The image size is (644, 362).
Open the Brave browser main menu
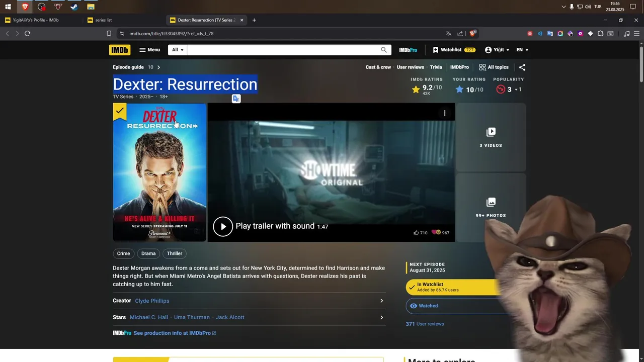point(636,34)
